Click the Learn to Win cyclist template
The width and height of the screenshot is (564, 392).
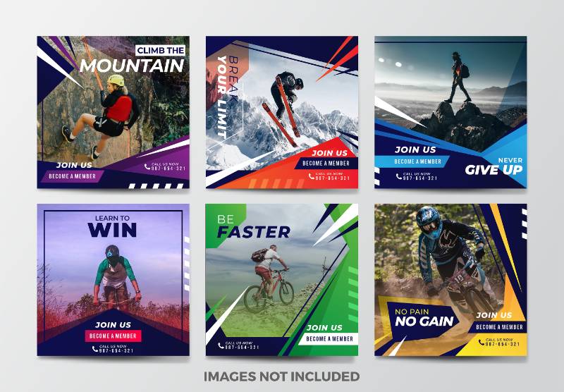click(113, 280)
